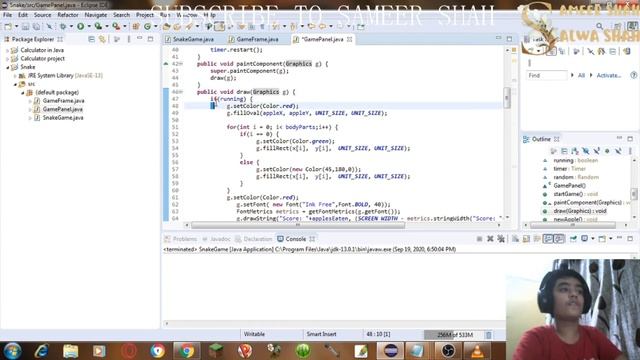The image size is (640, 360).
Task: Switch to the Problems tab
Action: click(x=181, y=239)
